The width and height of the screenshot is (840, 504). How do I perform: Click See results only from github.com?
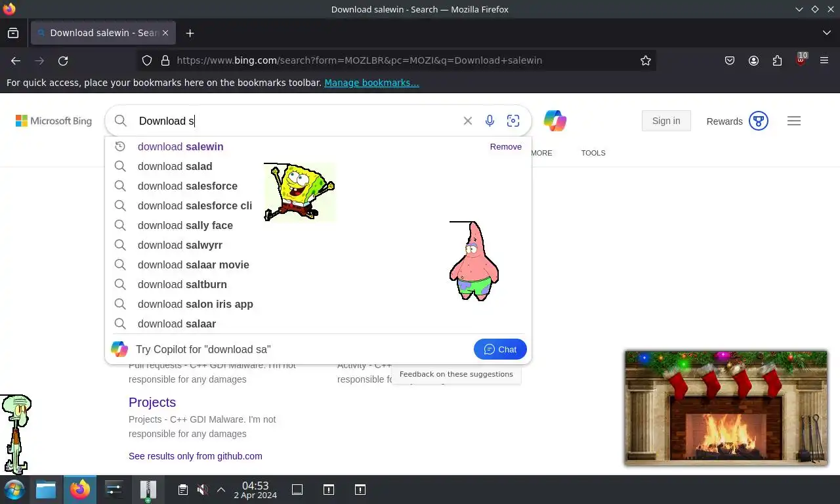196,456
